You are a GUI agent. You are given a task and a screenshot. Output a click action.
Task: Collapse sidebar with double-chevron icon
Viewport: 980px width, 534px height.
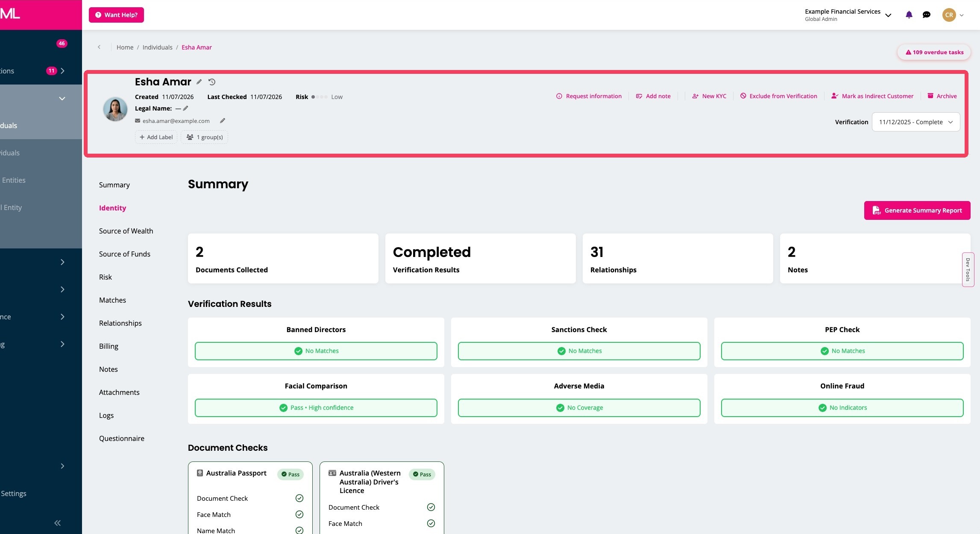[x=57, y=523]
